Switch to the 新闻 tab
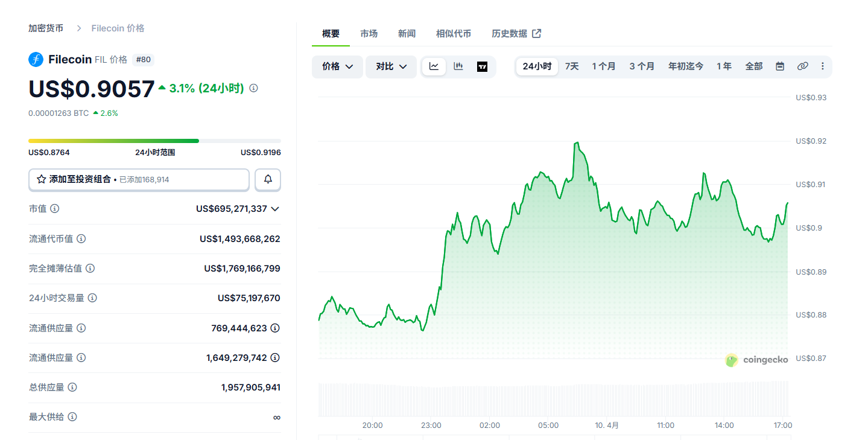868x440 pixels. tap(407, 34)
